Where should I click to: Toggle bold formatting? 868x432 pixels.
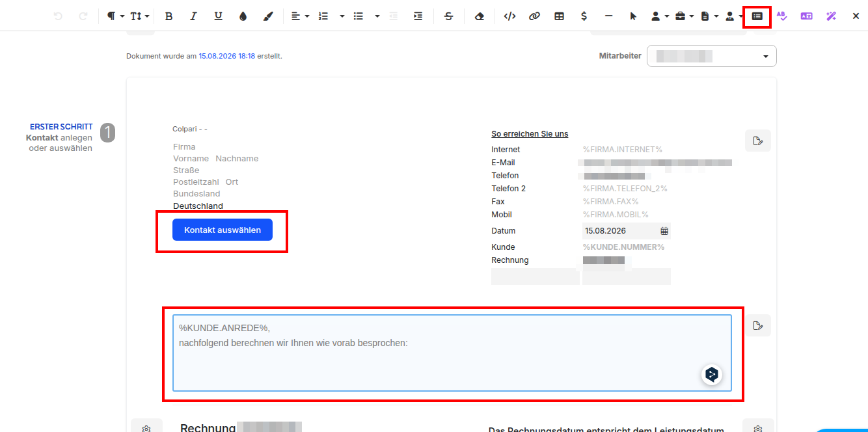pyautogui.click(x=169, y=16)
